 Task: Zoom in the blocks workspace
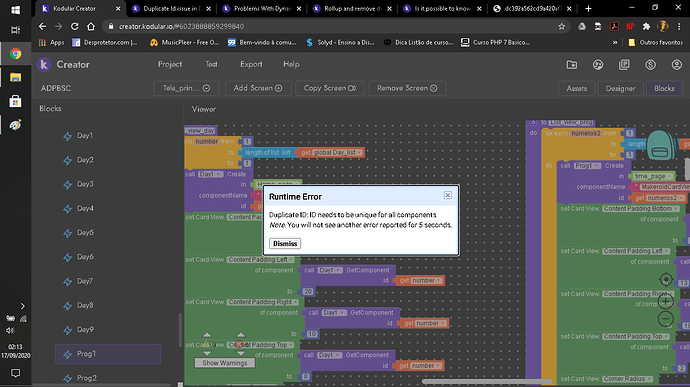point(666,301)
